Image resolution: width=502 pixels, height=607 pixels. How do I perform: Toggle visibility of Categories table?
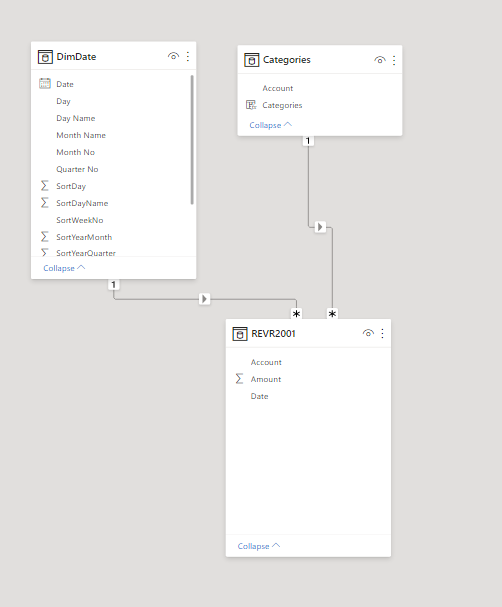[x=380, y=60]
